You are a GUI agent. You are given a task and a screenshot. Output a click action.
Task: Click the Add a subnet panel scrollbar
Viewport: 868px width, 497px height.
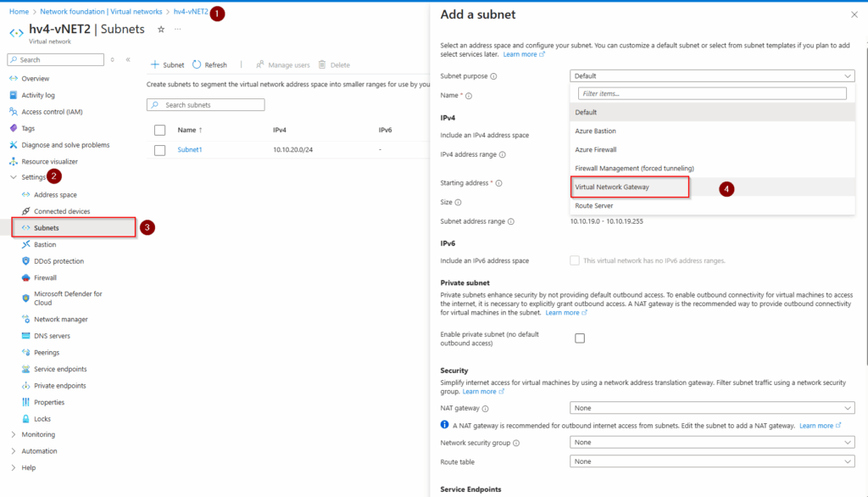(865, 205)
